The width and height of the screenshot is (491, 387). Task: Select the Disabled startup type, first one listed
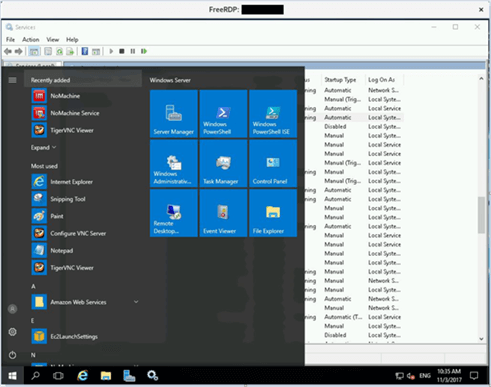coord(335,127)
